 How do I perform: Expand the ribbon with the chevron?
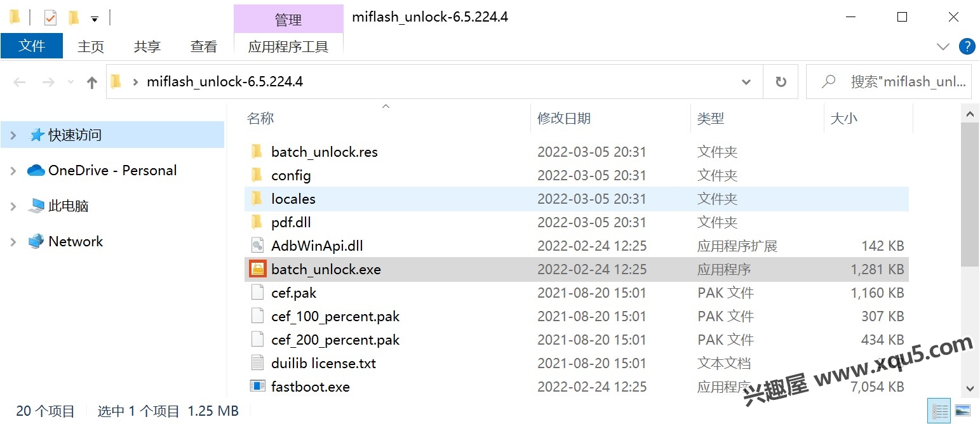[x=943, y=46]
